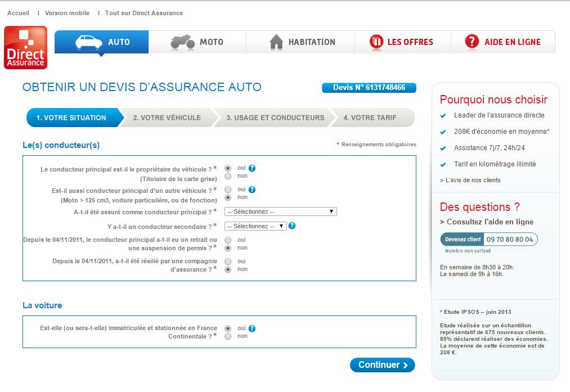Click the Direct Assurance logo
Viewport: 570px width, 392px height.
25,47
